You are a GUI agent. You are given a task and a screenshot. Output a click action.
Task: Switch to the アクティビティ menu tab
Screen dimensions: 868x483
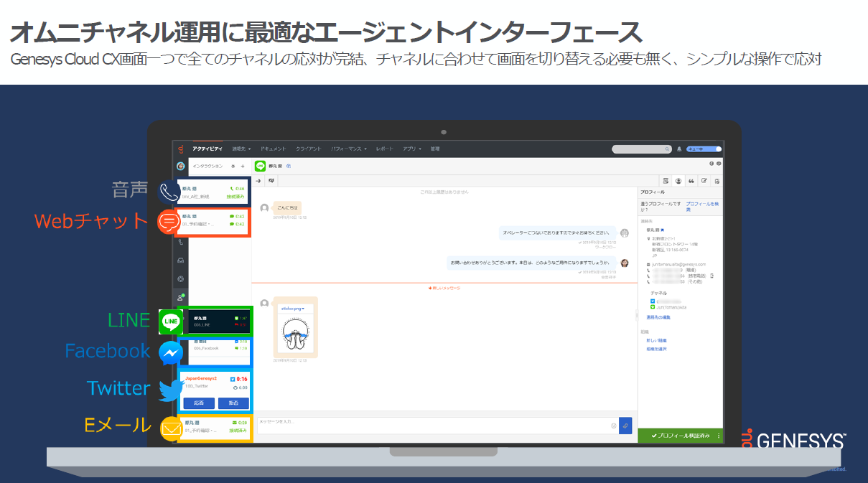(207, 147)
